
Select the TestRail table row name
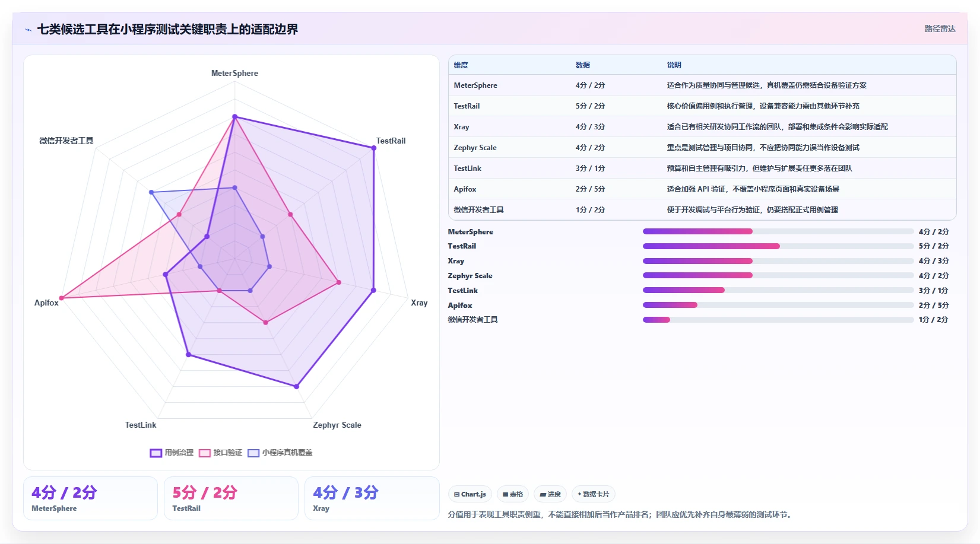pos(467,106)
